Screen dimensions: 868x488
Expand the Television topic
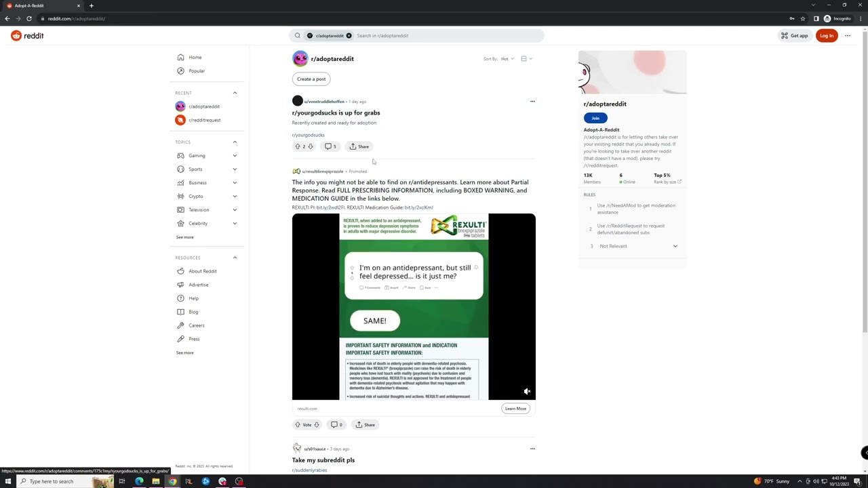235,210
